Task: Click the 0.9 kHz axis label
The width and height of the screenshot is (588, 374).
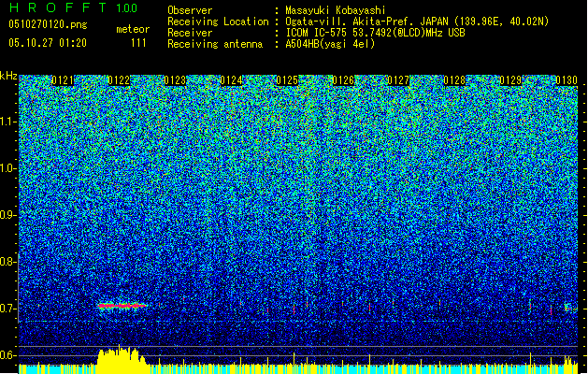Action: point(8,215)
